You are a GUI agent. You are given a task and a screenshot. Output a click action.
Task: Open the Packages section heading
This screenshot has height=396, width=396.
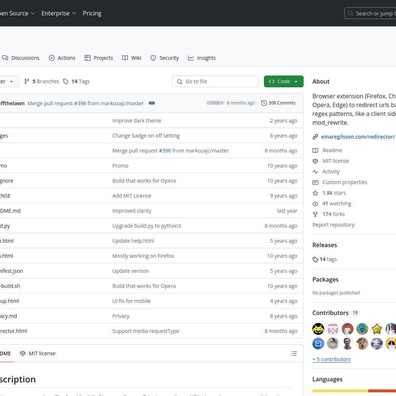(325, 279)
